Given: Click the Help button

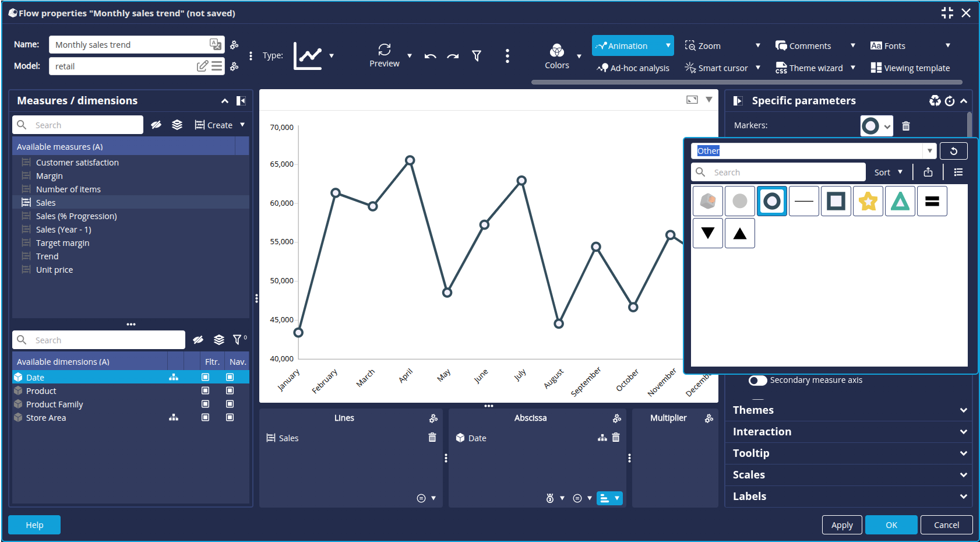Looking at the screenshot, I should 34,525.
